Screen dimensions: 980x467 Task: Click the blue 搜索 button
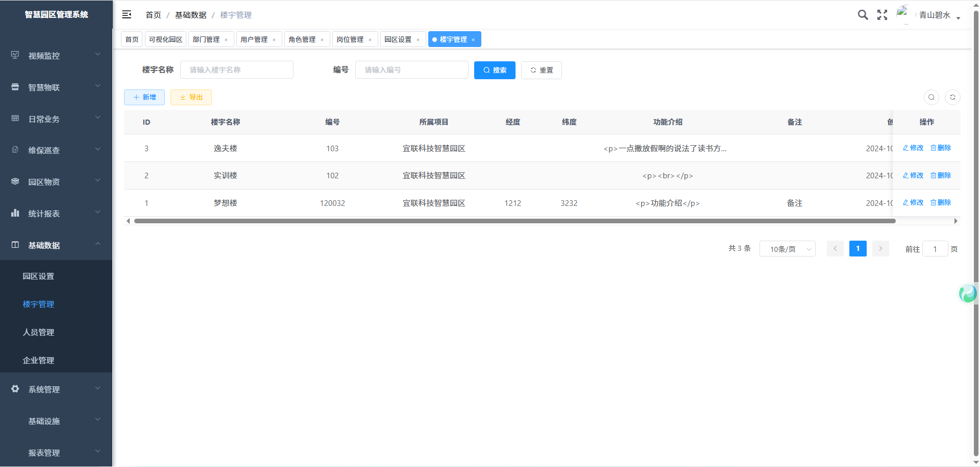[x=495, y=70]
